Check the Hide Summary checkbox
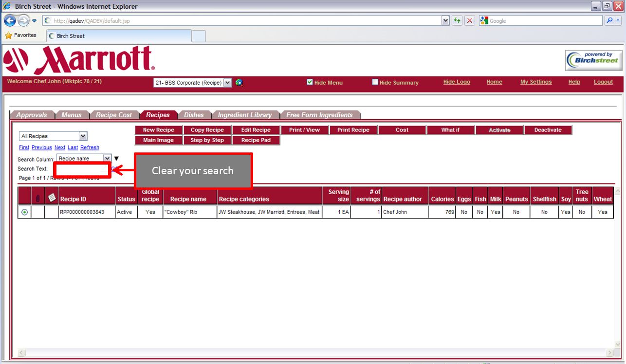The image size is (626, 364). (x=375, y=82)
